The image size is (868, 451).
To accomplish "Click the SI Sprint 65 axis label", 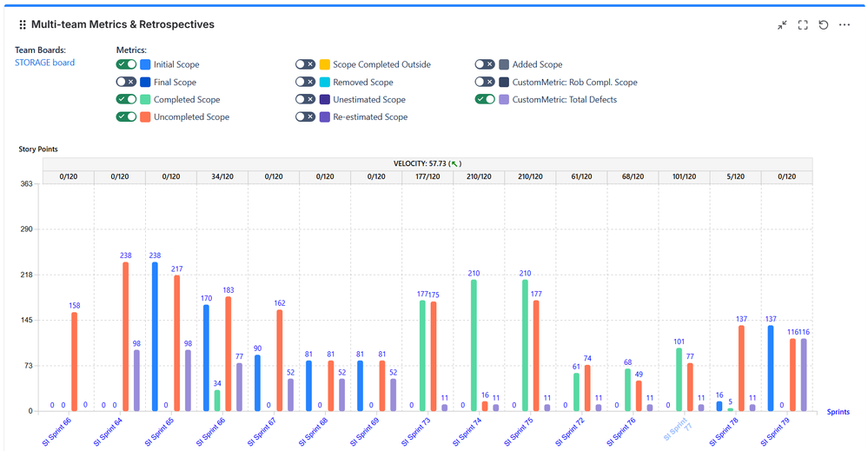I will point(159,432).
